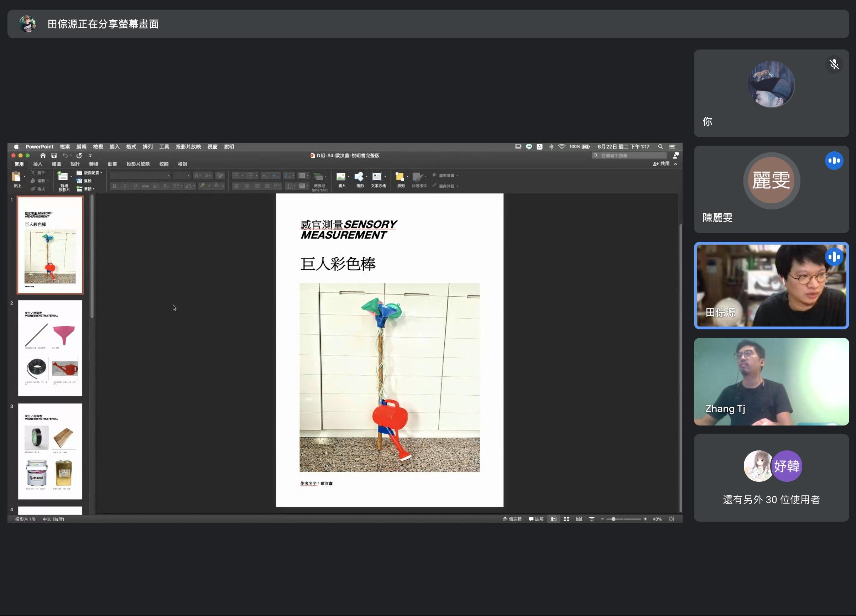Click the Shapes (圖形) icon

point(359,177)
